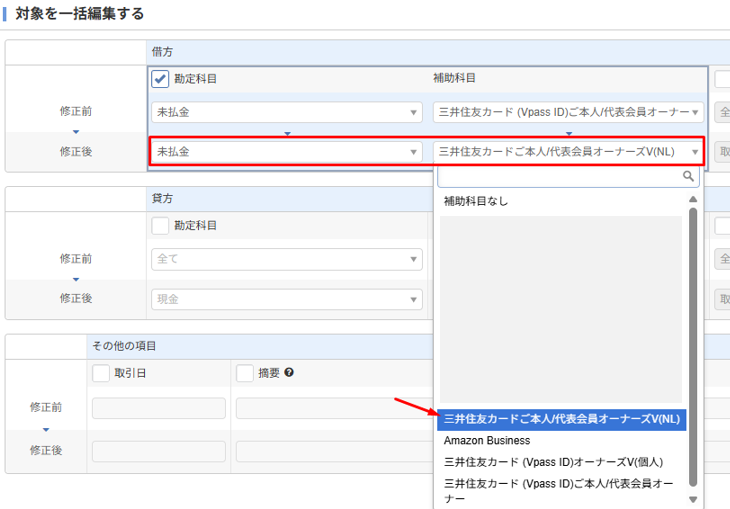Uncheck the 借方 勘定科目 checkbox

click(160, 78)
